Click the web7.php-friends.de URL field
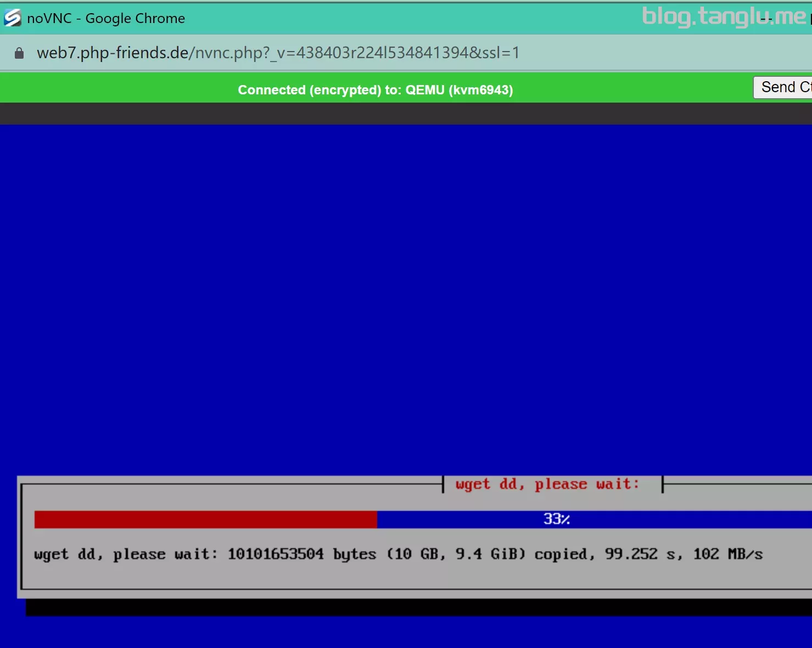Screen dimensions: 812x648 (x=278, y=53)
